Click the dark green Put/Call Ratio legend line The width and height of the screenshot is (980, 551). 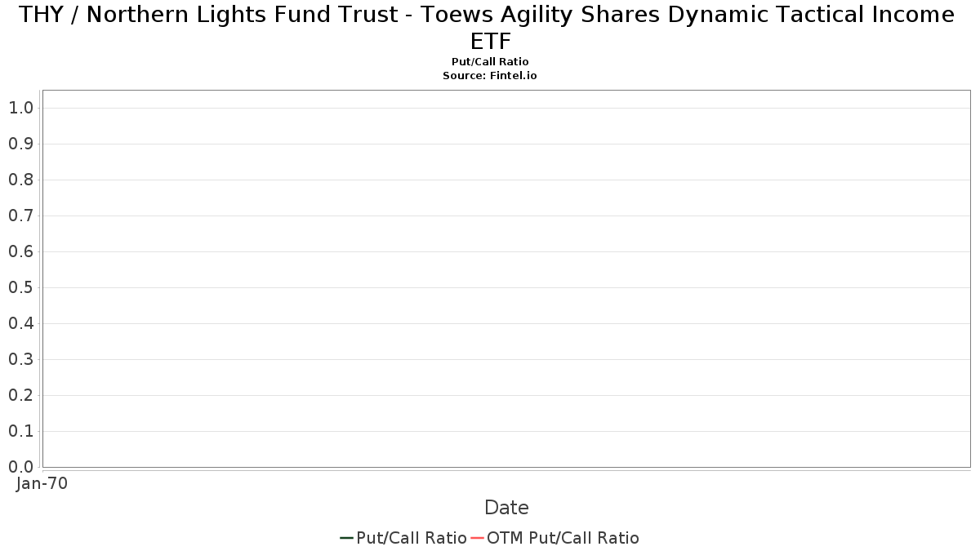[347, 538]
